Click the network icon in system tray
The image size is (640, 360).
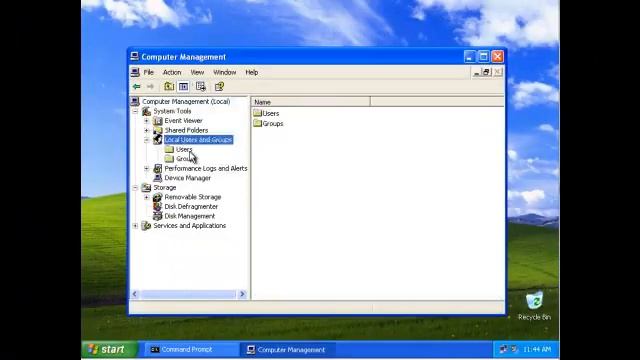click(504, 349)
